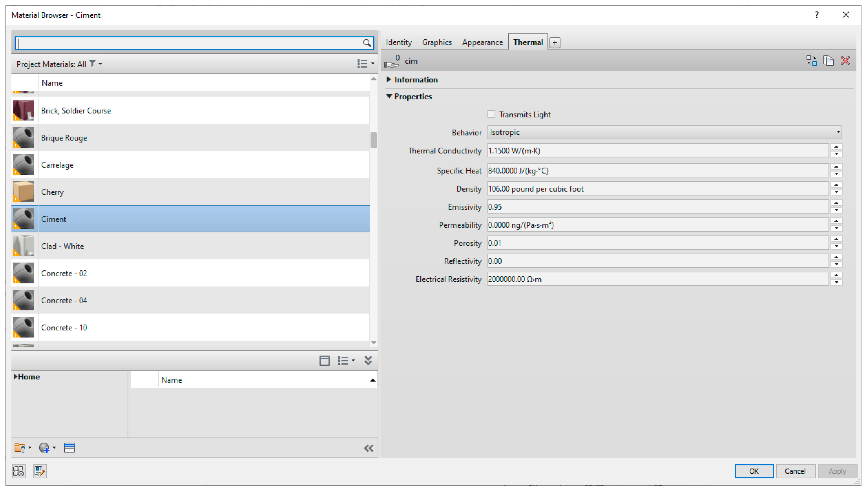This screenshot has height=492, width=868.
Task: Click the Cancel button
Action: [x=795, y=471]
